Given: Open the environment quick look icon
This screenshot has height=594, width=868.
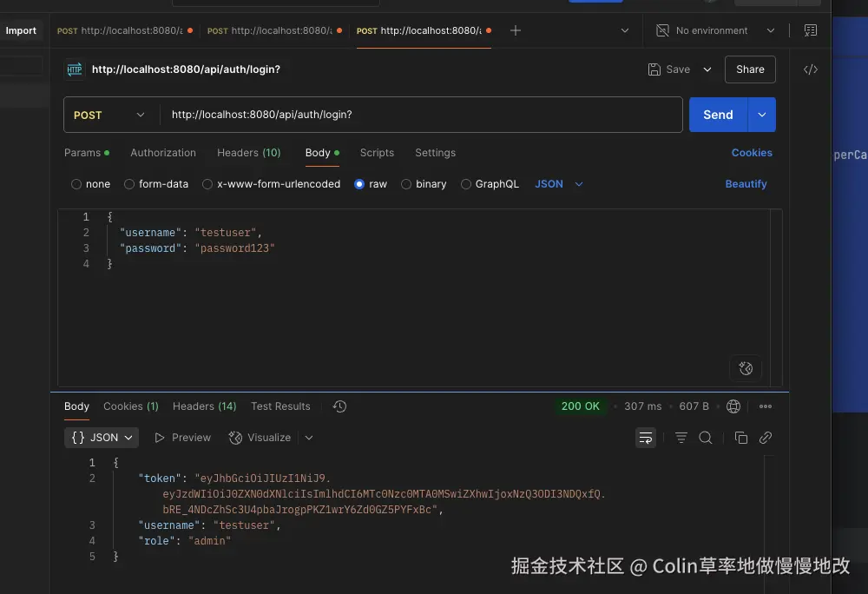Looking at the screenshot, I should tap(811, 30).
